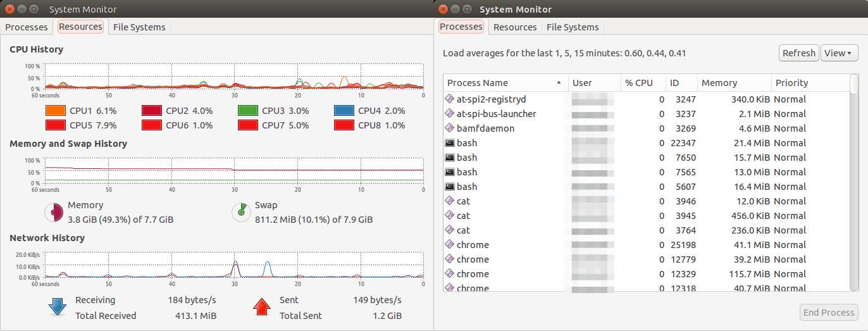
Task: Sort by Priority column header
Action: [811, 83]
